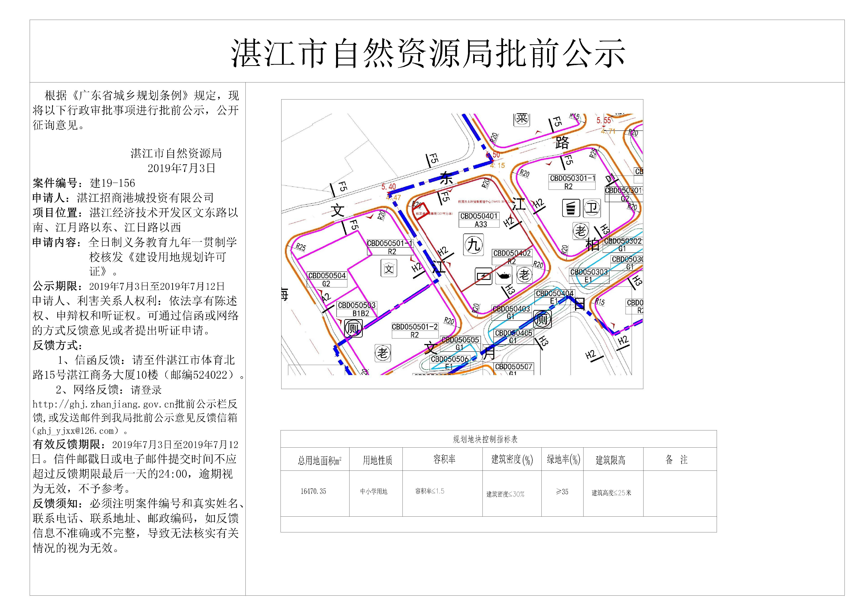Click the ghj_yjxx@126.com email address
The height and width of the screenshot is (611, 868).
click(x=76, y=431)
